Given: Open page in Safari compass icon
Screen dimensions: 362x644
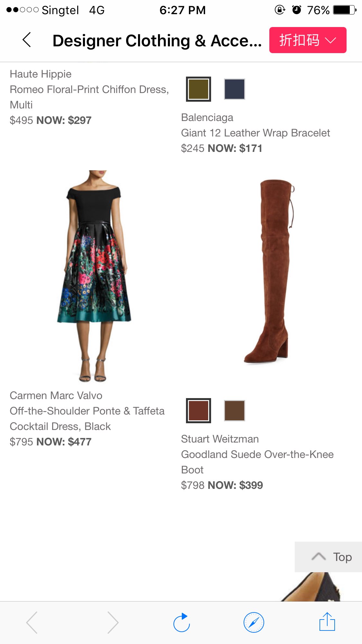Looking at the screenshot, I should 254,623.
